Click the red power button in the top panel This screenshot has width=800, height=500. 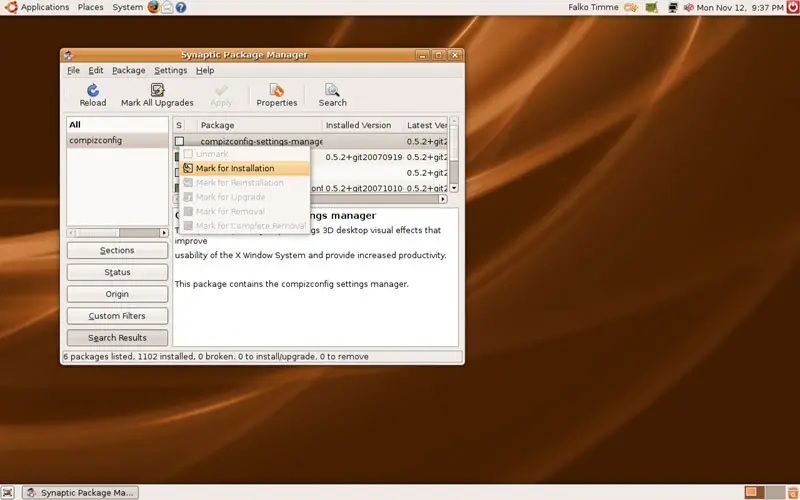pos(792,7)
